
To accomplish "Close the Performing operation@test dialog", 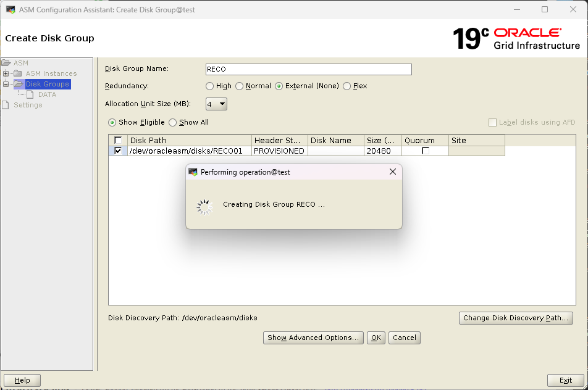I will [x=393, y=172].
